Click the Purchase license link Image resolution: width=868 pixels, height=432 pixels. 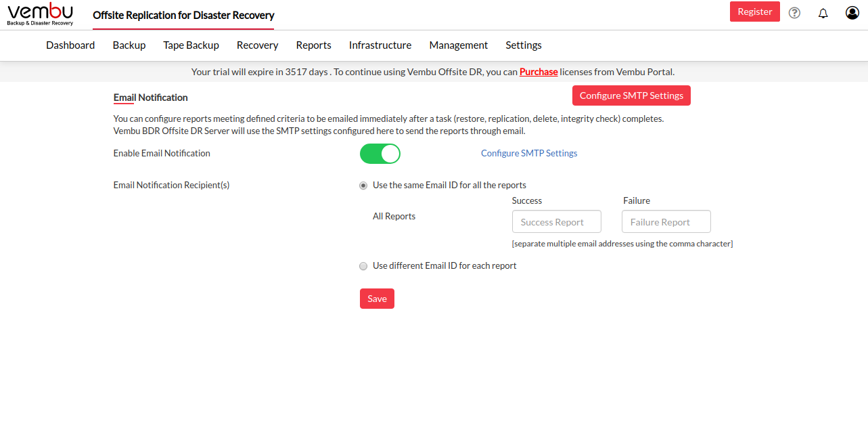pos(539,72)
